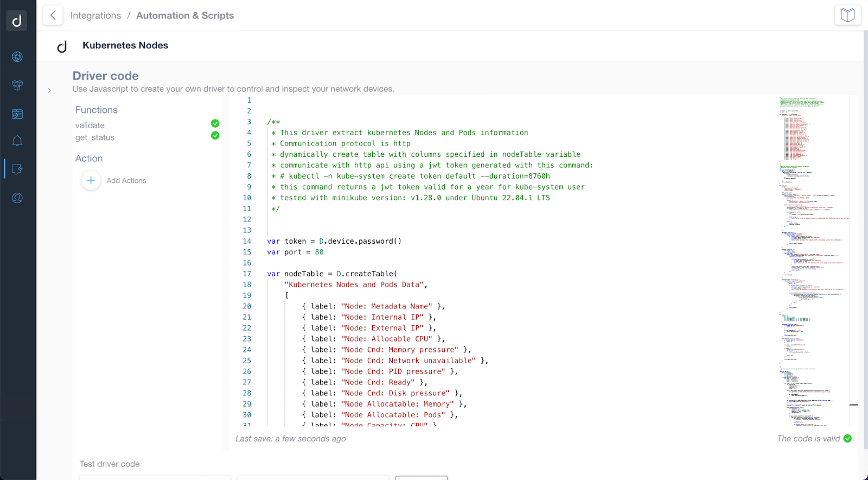Click the Action section header
868x480 pixels.
click(x=89, y=159)
